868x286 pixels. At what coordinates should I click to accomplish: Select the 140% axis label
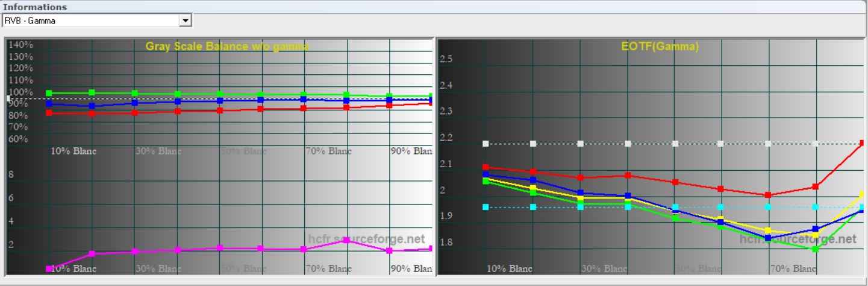pyautogui.click(x=21, y=45)
